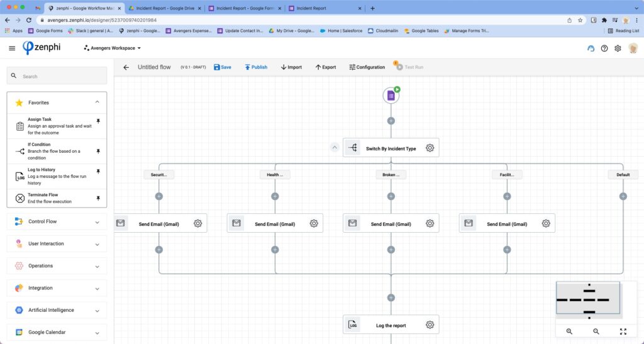The image size is (644, 344).
Task: Open flow Configuration
Action: coord(367,67)
